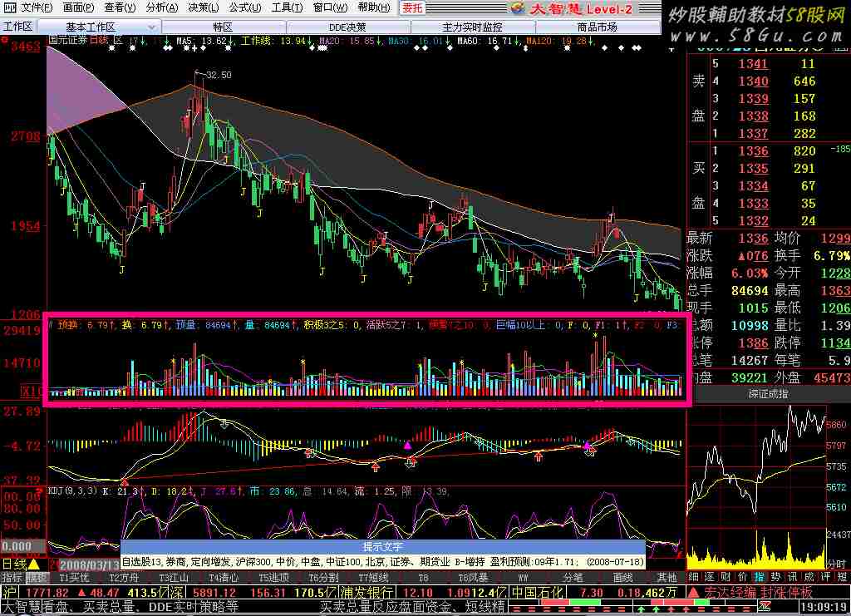Viewport: 851px width, 616px height.
Task: Expand the 日线 period selector triangle
Action: pyautogui.click(x=33, y=565)
